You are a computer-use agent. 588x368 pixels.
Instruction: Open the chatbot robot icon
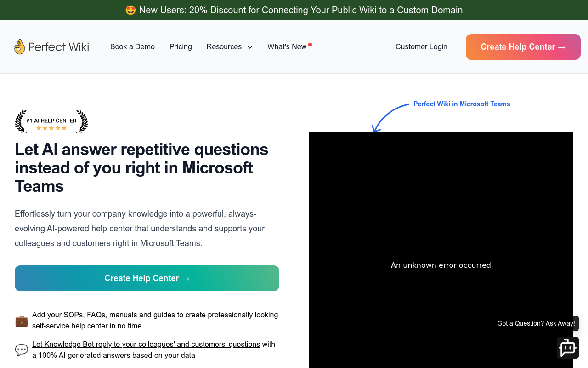tap(568, 348)
